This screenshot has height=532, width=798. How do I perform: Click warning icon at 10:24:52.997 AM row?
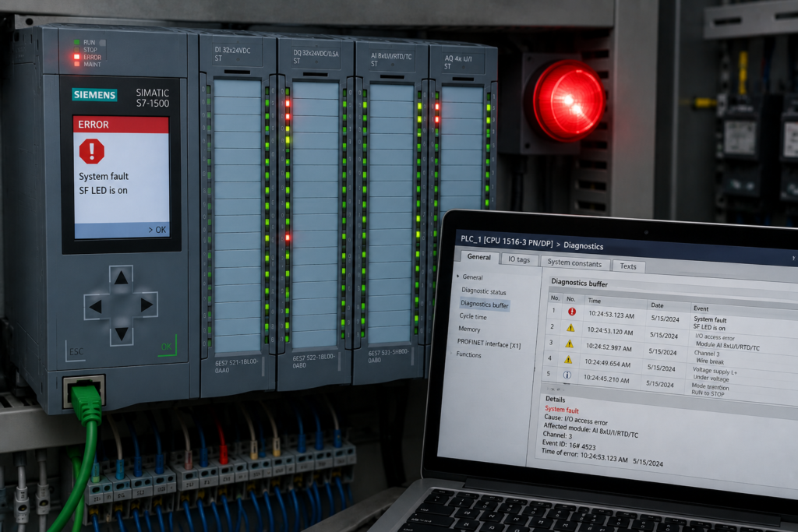click(x=569, y=344)
